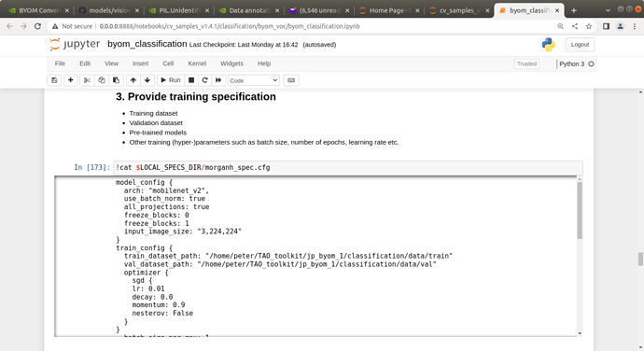Open the Edit menu
This screenshot has height=351, width=644.
click(x=85, y=63)
